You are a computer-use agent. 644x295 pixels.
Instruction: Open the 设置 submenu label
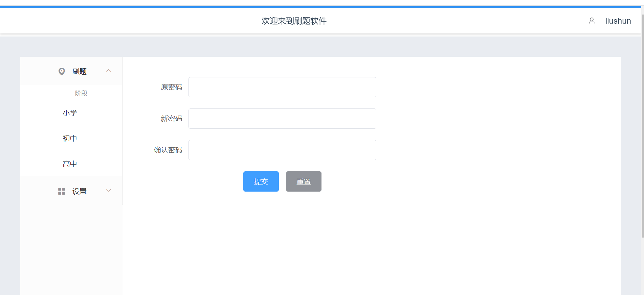click(80, 192)
